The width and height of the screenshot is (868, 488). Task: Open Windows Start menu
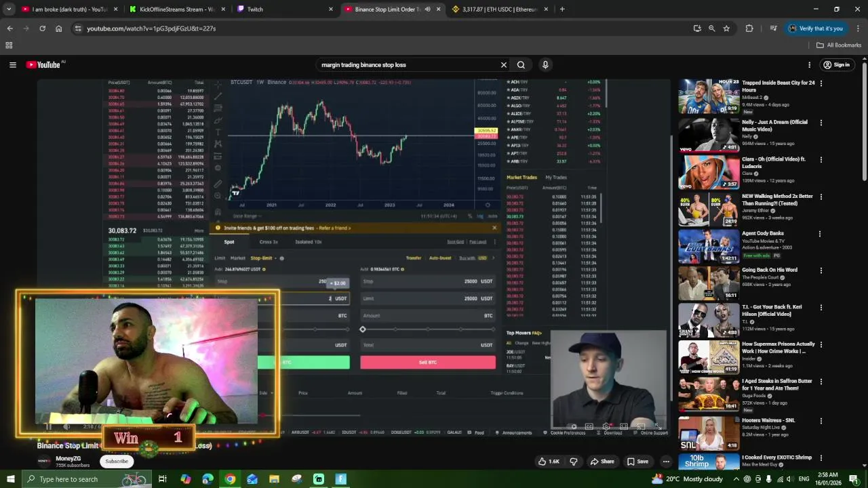10,479
